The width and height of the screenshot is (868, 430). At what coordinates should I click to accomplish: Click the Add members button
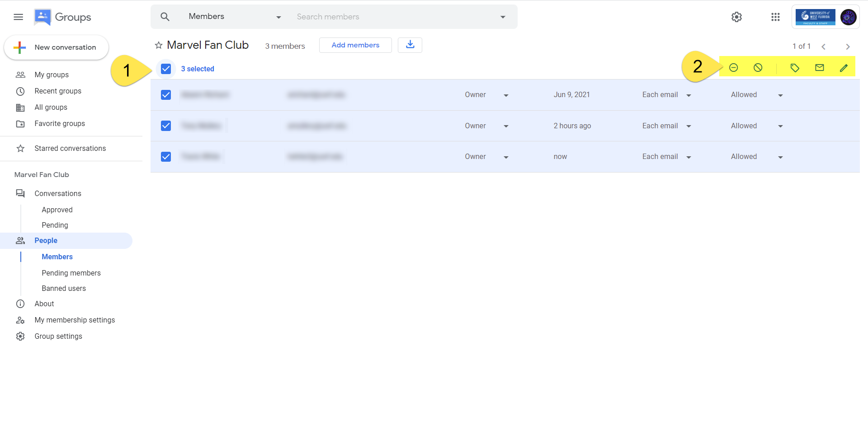pyautogui.click(x=355, y=45)
